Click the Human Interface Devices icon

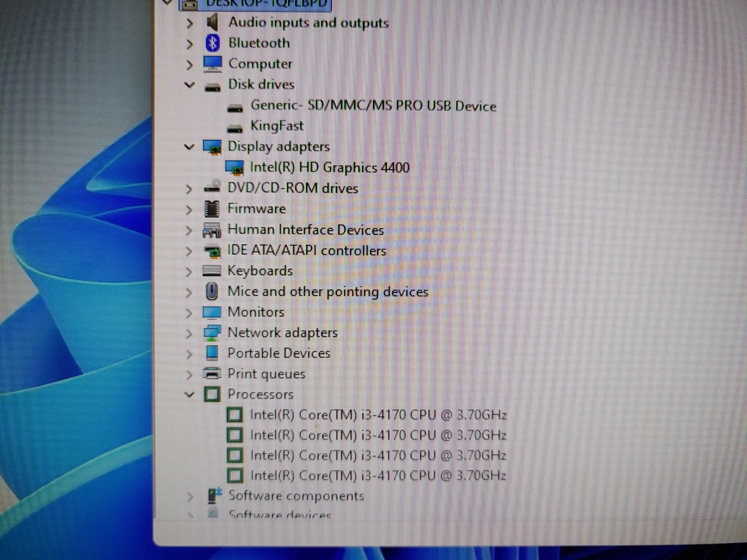[212, 230]
